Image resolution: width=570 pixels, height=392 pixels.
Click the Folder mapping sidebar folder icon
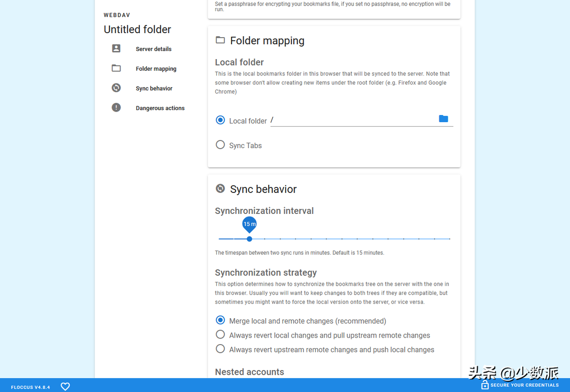coord(116,68)
